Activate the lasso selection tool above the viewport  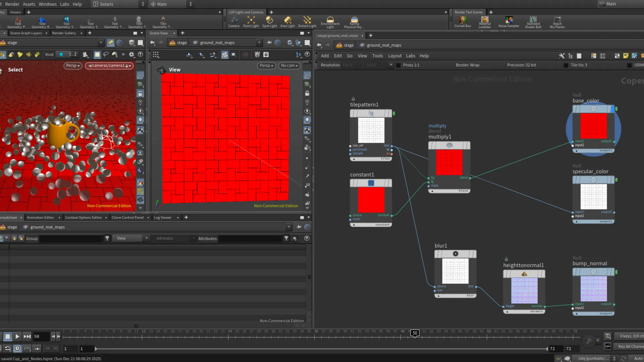click(x=106, y=54)
